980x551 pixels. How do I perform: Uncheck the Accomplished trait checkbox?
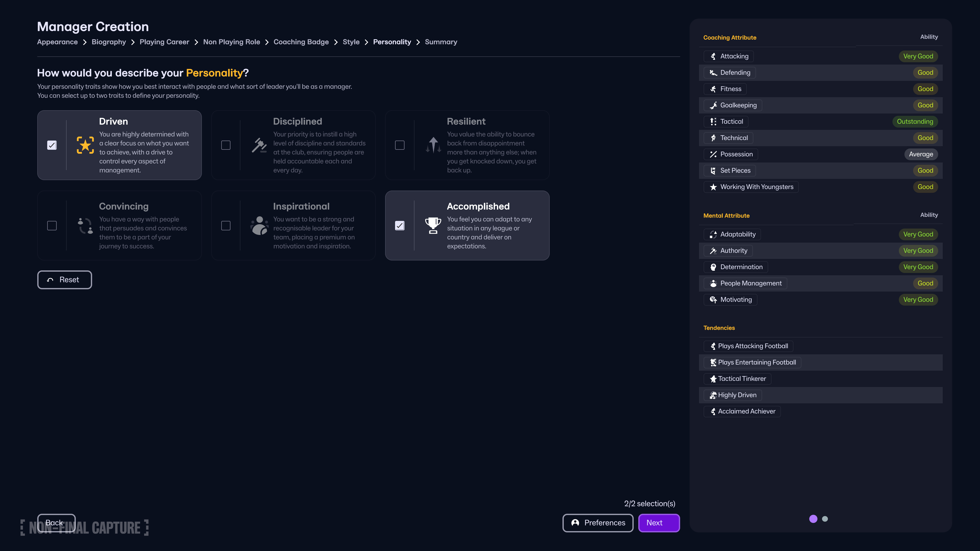pyautogui.click(x=399, y=226)
